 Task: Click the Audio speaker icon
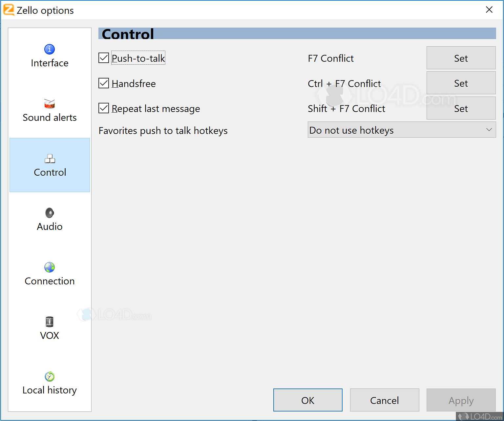[x=50, y=212]
